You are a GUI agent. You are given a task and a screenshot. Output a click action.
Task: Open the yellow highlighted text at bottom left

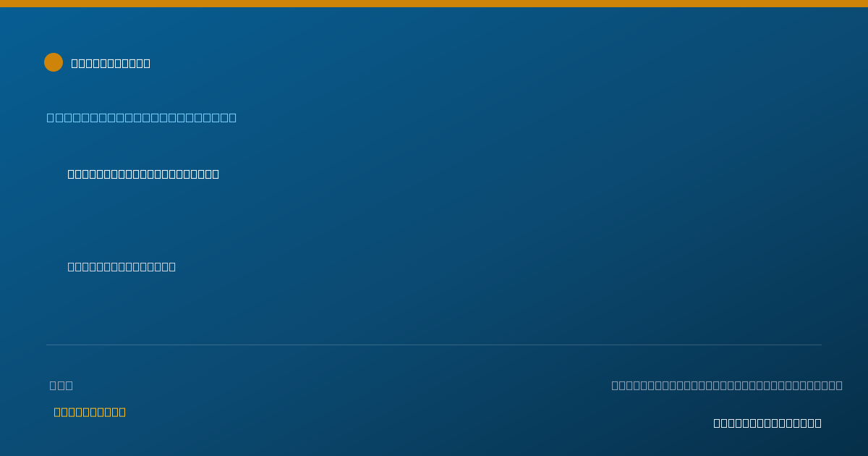[x=90, y=412]
